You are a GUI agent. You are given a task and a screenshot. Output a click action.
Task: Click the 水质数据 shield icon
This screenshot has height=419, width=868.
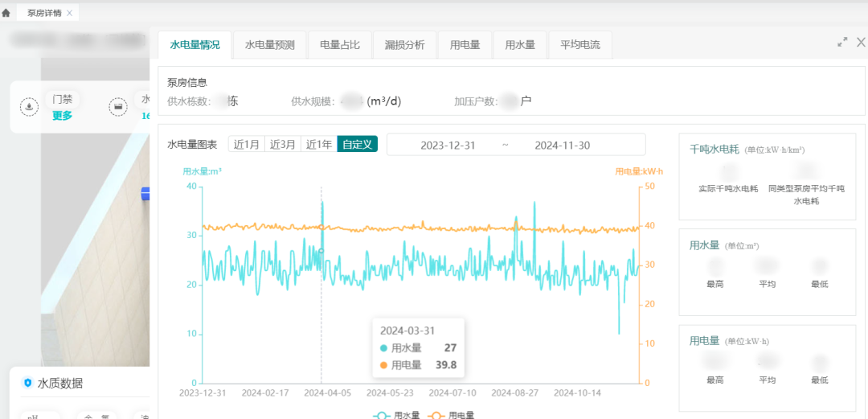[x=28, y=384]
